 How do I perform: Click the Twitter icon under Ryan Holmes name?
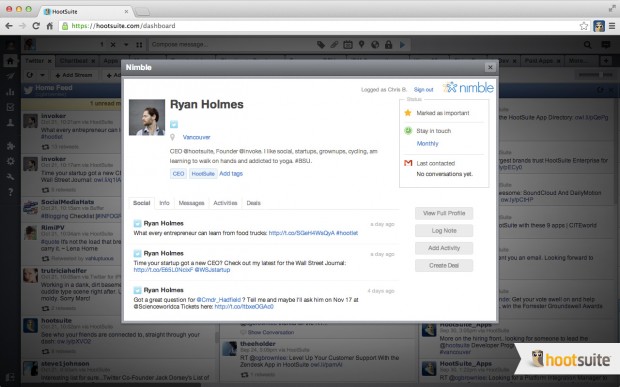174,124
